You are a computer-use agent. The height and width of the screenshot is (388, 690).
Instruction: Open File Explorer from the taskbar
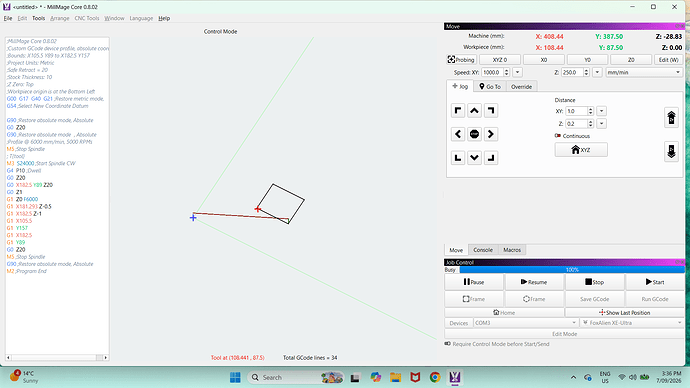(x=395, y=377)
